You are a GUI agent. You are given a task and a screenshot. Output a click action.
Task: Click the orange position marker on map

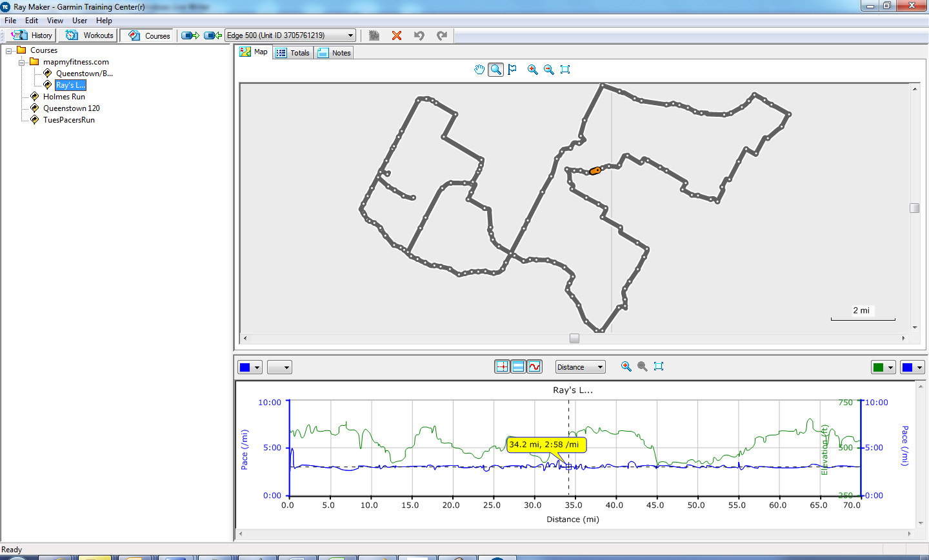click(x=595, y=171)
